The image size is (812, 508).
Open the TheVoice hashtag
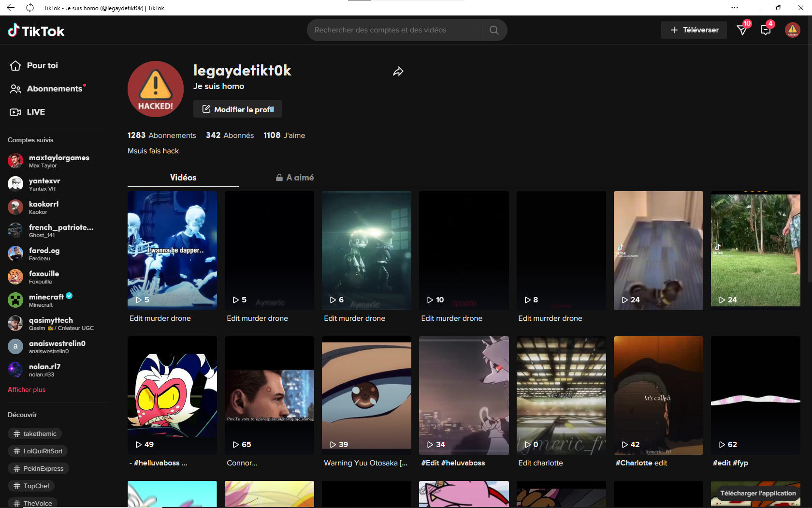[33, 503]
